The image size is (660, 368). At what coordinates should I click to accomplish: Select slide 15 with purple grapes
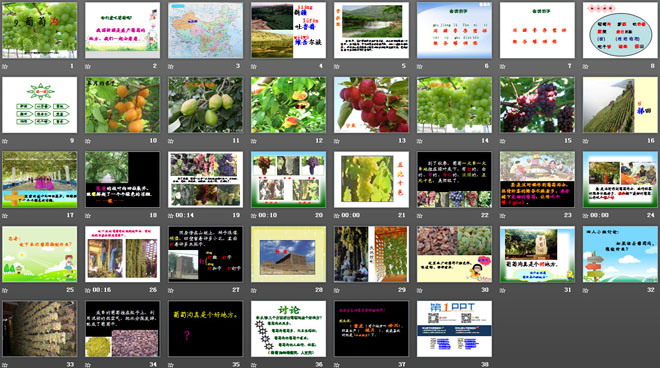tap(537, 105)
